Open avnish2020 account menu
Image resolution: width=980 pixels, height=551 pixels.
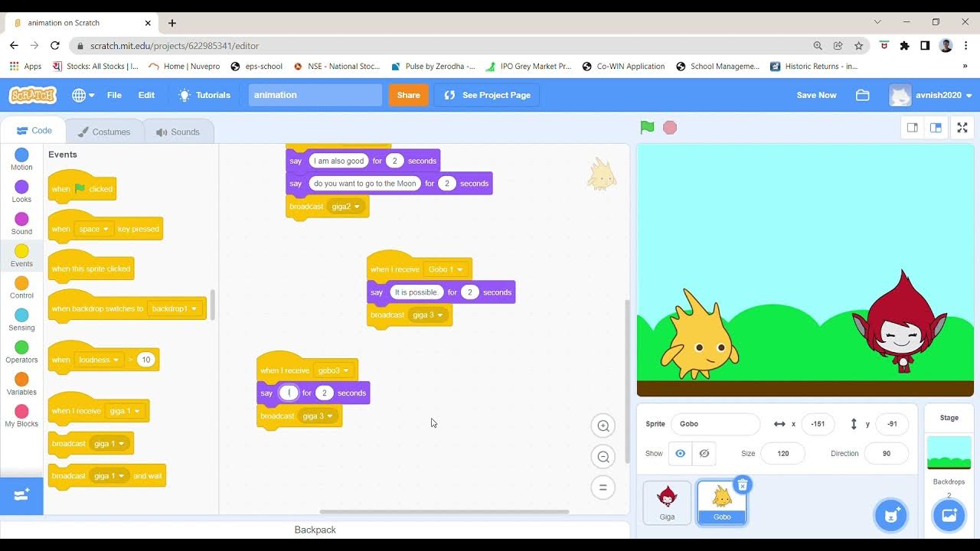(x=931, y=95)
